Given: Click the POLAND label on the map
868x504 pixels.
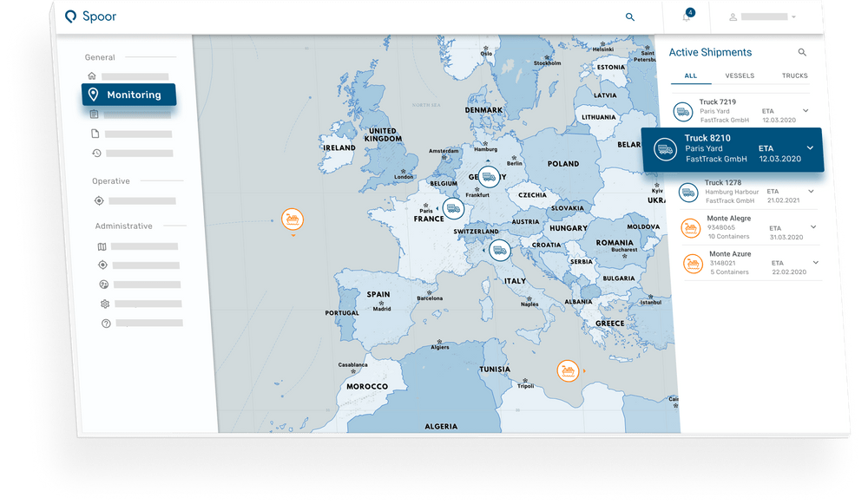Looking at the screenshot, I should (x=563, y=164).
